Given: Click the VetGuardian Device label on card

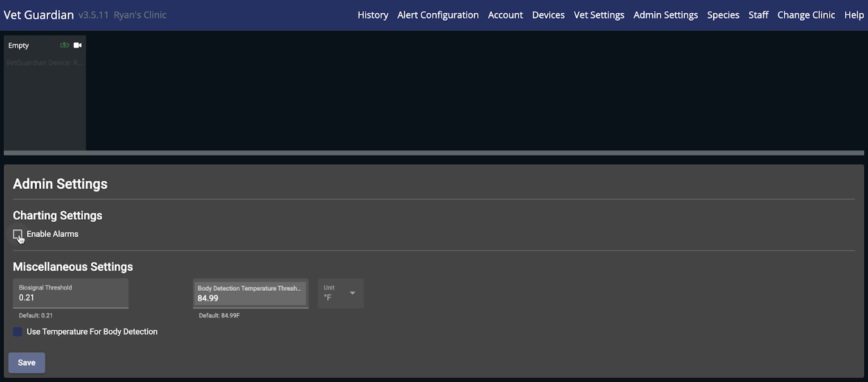Looking at the screenshot, I should 44,63.
